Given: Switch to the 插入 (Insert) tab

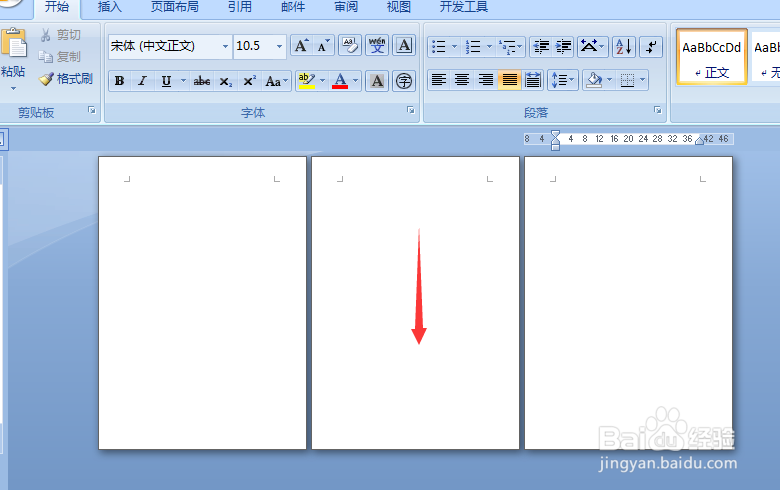Looking at the screenshot, I should 109,7.
